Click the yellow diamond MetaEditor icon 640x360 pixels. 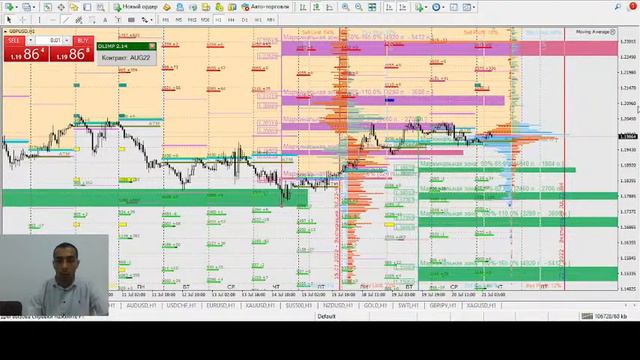pyautogui.click(x=167, y=7)
